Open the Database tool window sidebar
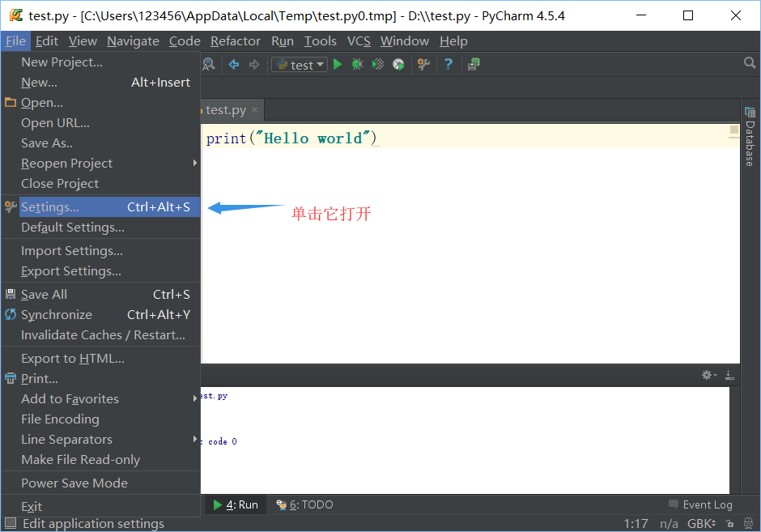761x532 pixels. pyautogui.click(x=750, y=137)
